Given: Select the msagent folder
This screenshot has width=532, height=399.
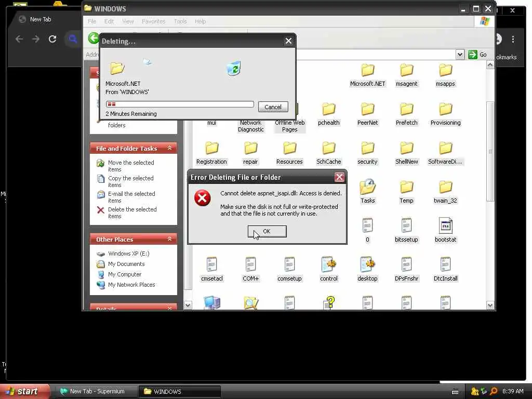Looking at the screenshot, I should tap(406, 75).
